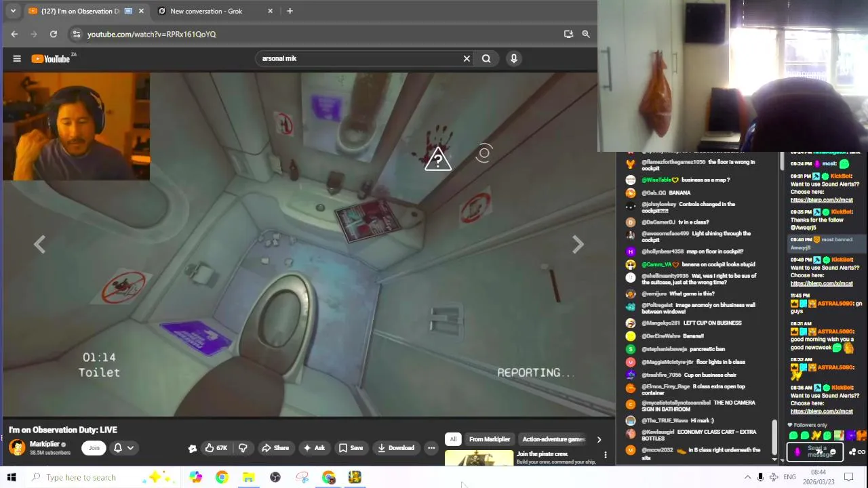Select 'From Markiplier' filter chip
868x488 pixels.
point(490,439)
